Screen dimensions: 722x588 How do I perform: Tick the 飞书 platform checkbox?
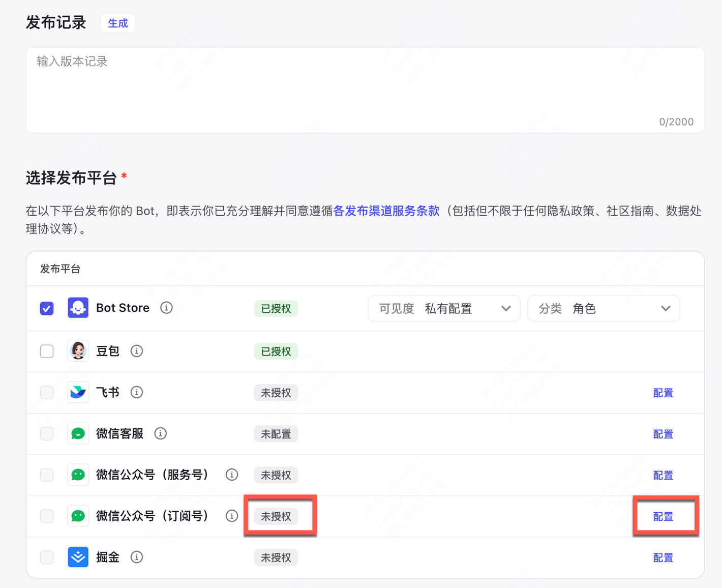47,392
